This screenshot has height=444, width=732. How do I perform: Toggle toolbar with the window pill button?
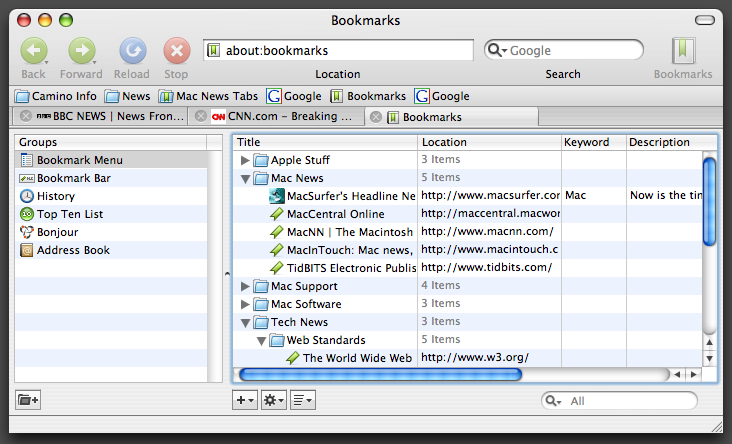pos(705,20)
